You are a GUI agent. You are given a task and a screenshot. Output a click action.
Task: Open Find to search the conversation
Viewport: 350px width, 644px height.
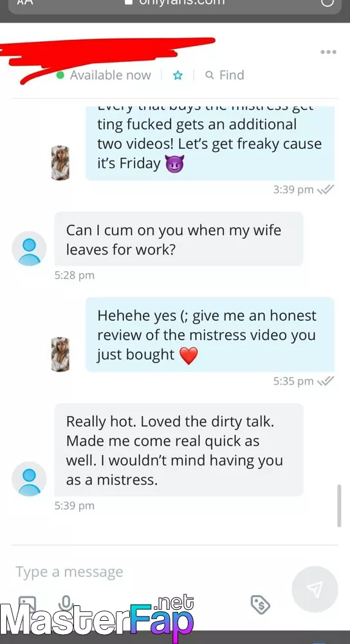pos(225,75)
